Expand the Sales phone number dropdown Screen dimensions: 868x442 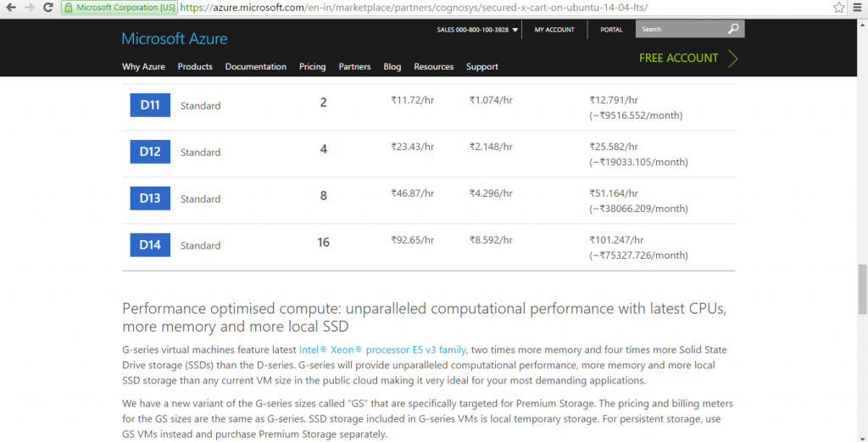click(x=515, y=30)
